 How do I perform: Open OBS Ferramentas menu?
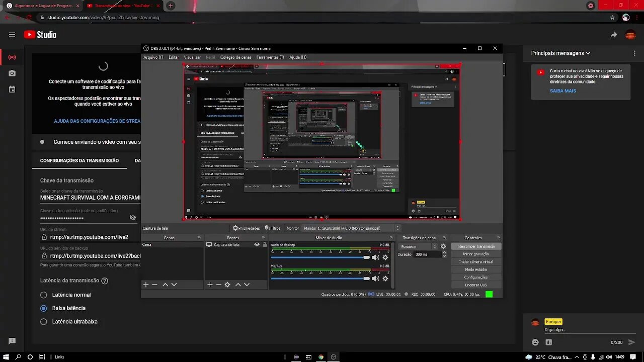(270, 57)
